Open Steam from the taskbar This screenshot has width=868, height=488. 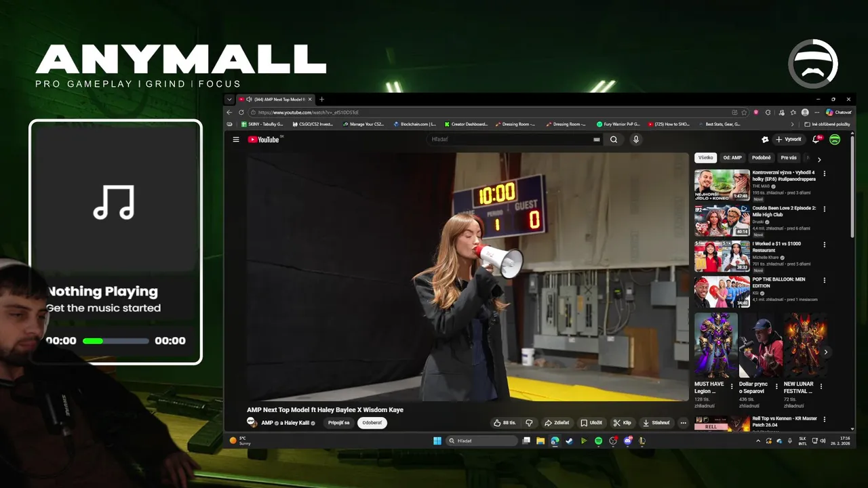[569, 441]
